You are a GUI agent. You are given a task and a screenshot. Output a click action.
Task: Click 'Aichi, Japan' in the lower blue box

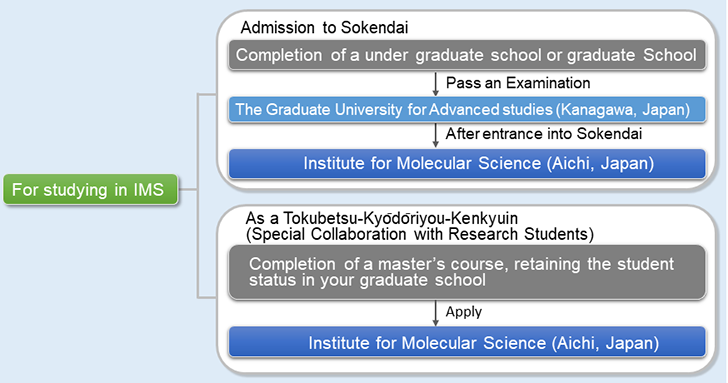(605, 343)
